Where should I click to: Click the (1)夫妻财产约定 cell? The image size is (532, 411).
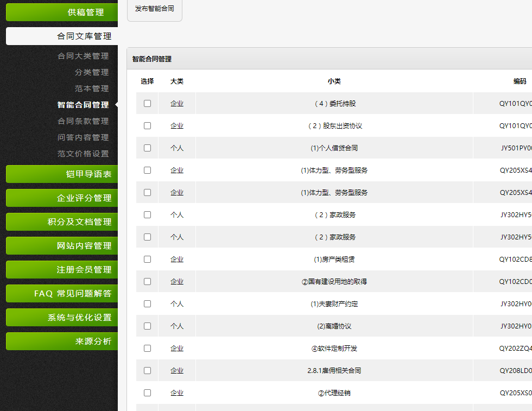pos(334,303)
